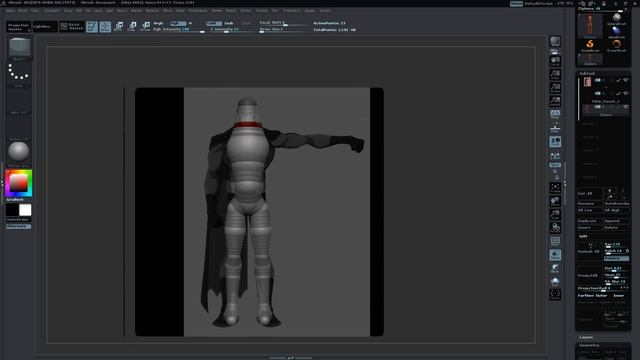
Task: Click the Scroll canvas icon
Action: 555,61
